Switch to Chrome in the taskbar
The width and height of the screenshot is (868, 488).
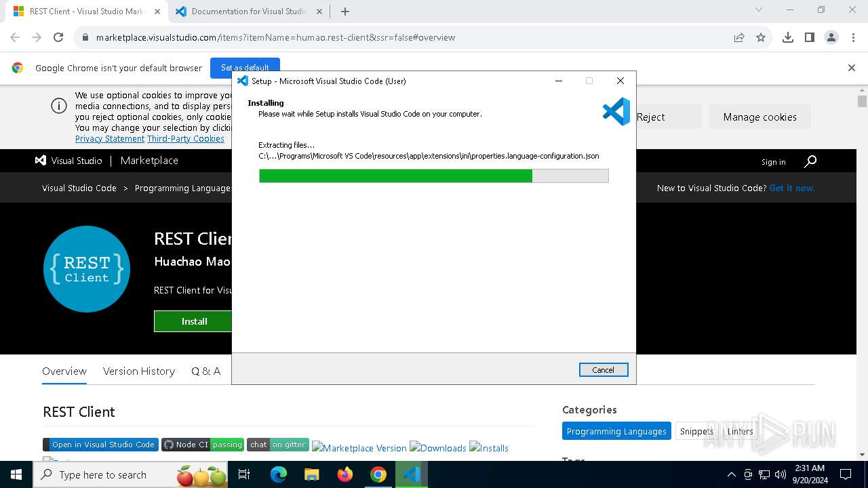(378, 474)
